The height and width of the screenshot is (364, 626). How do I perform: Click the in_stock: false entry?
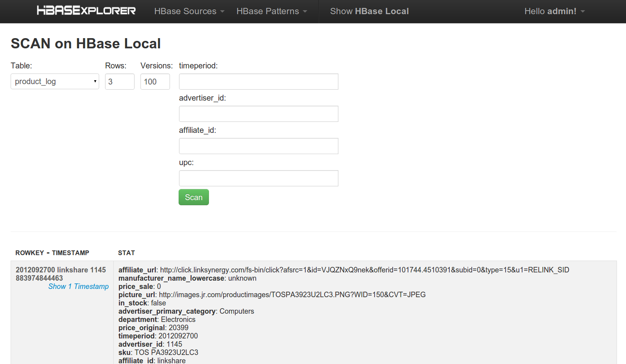coord(142,303)
